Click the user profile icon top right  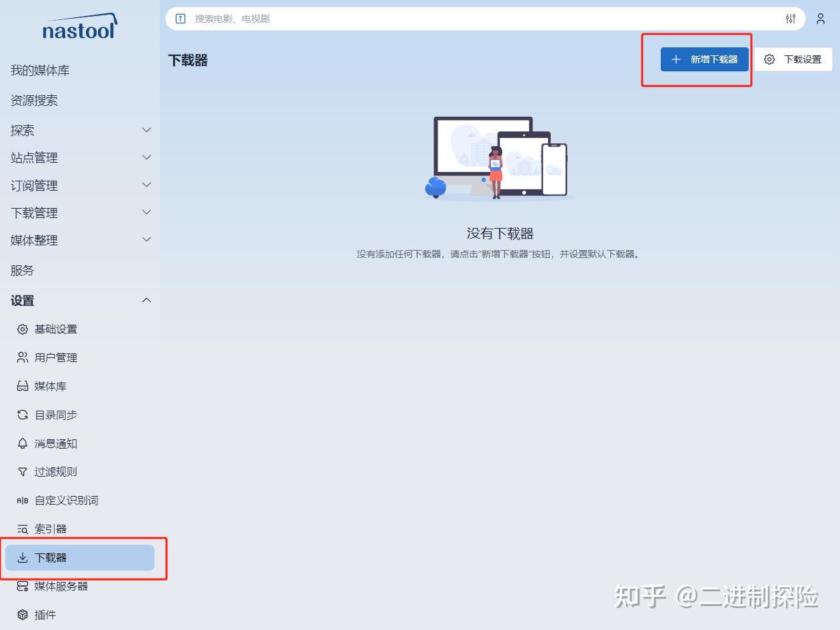pyautogui.click(x=820, y=19)
